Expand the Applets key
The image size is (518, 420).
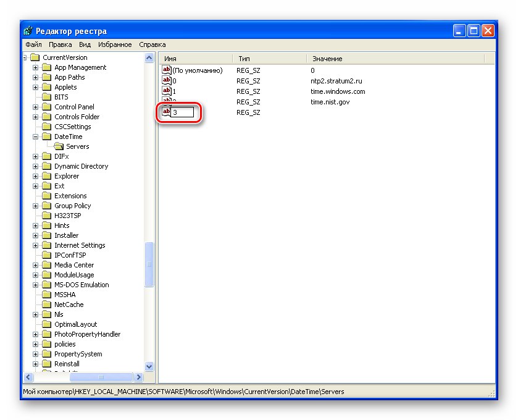coord(35,88)
